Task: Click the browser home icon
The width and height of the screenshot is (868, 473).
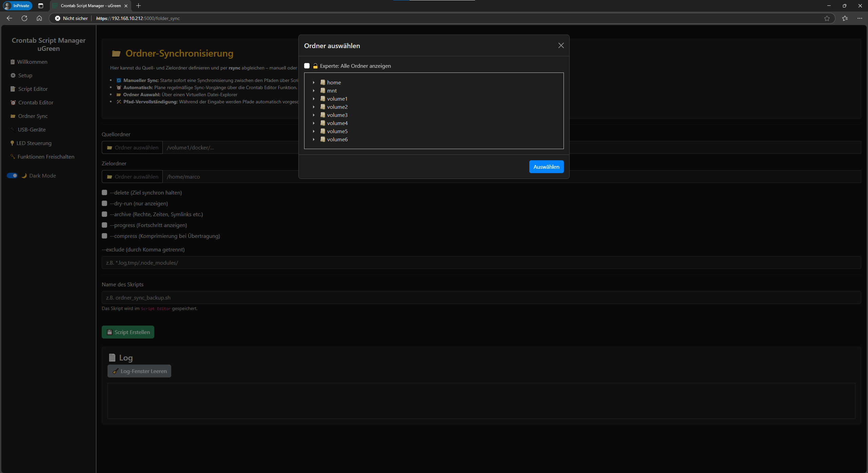Action: pyautogui.click(x=39, y=18)
